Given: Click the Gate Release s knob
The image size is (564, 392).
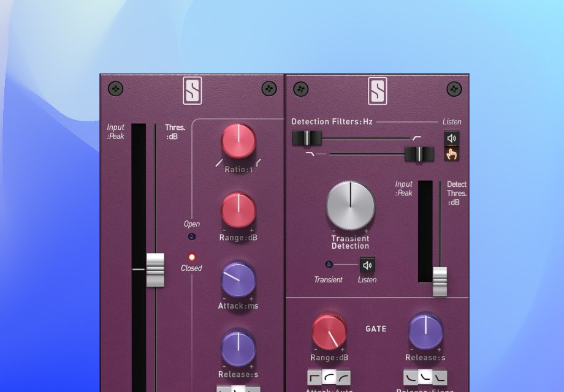Looking at the screenshot, I should (x=425, y=331).
